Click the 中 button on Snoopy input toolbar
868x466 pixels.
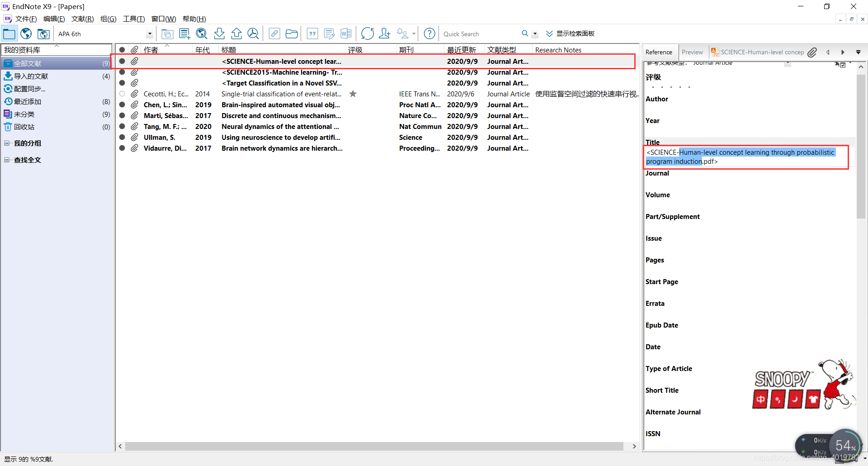(760, 399)
